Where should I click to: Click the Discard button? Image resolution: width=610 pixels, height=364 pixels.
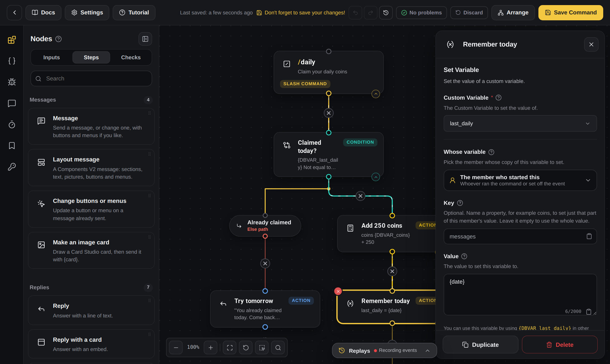coord(469,13)
